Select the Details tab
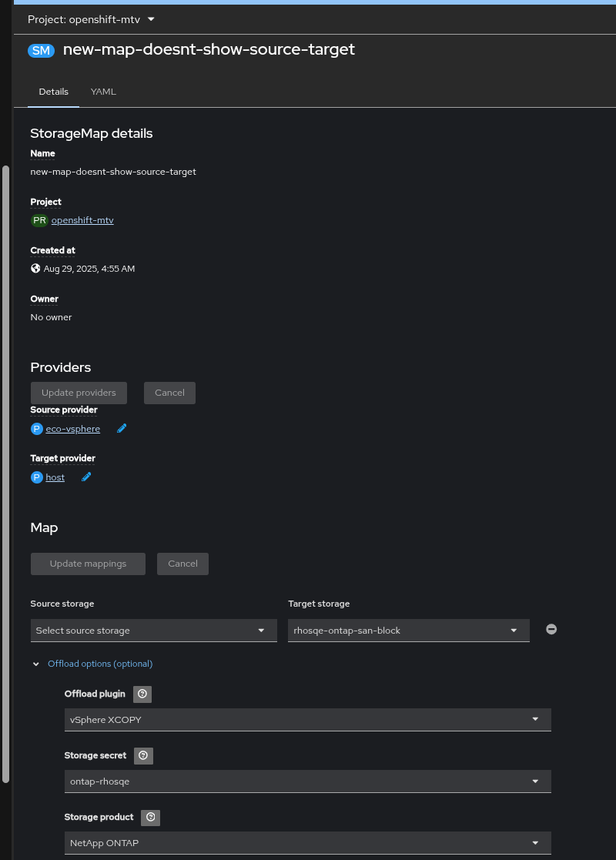The width and height of the screenshot is (616, 860). pyautogui.click(x=54, y=92)
